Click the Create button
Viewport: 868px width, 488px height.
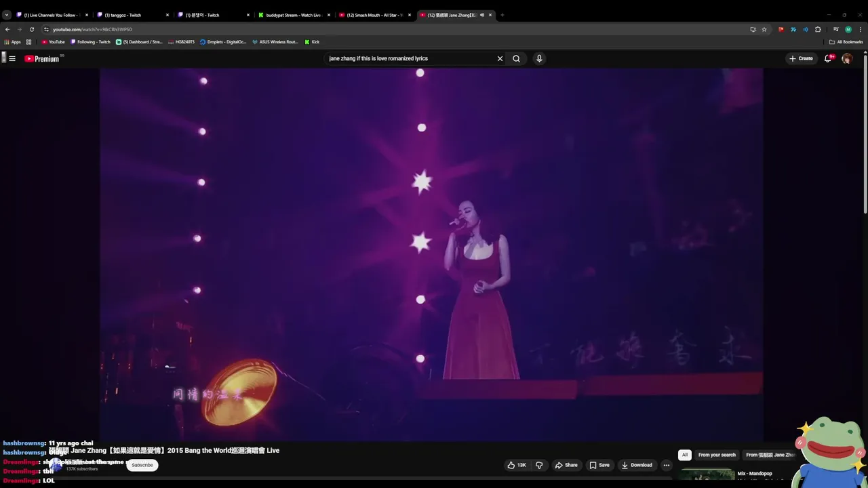[801, 58]
